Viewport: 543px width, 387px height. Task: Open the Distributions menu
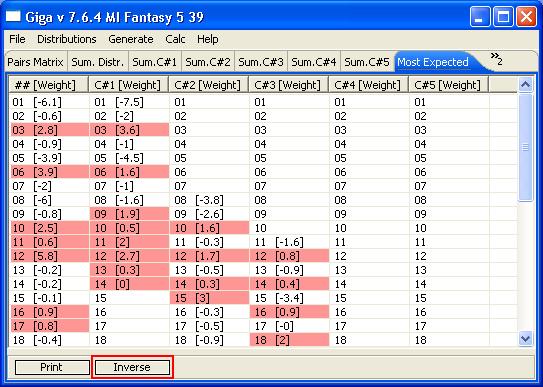[x=66, y=39]
